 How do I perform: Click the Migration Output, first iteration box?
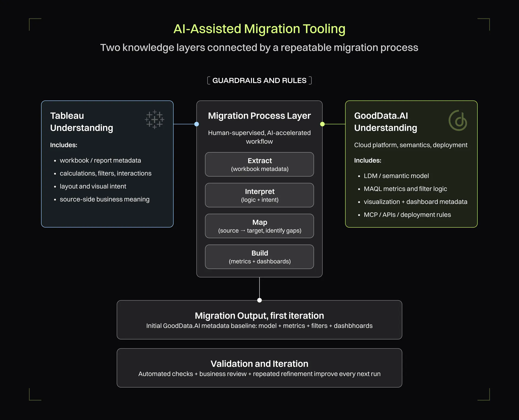pyautogui.click(x=259, y=320)
